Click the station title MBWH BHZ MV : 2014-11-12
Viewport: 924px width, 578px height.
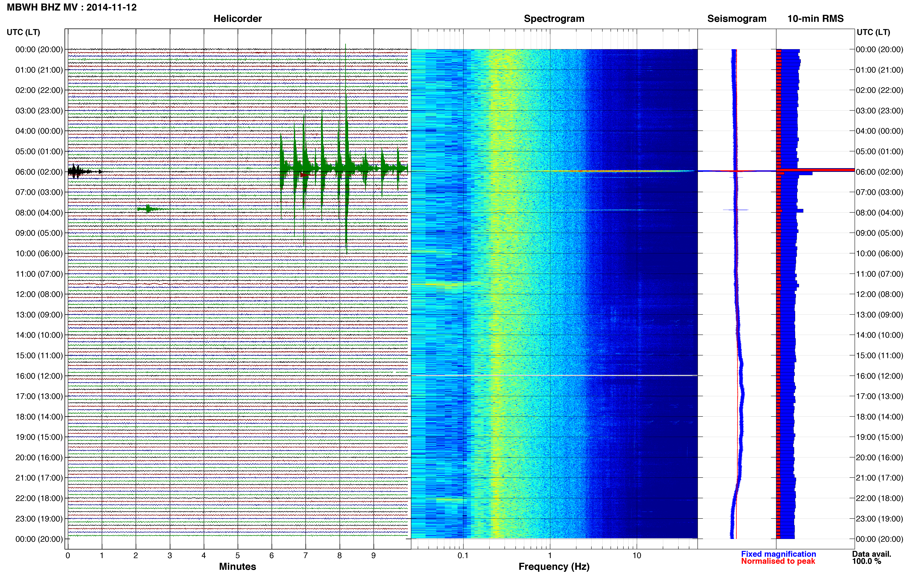pos(72,7)
